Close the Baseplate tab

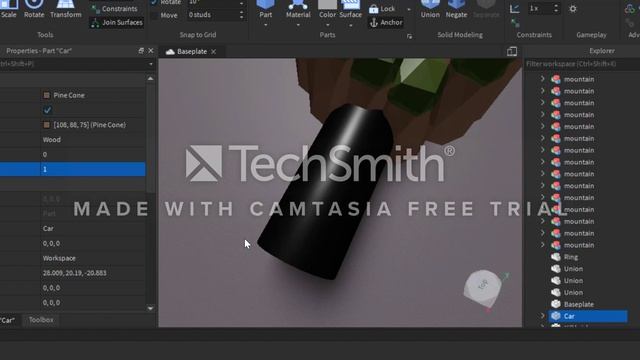213,52
